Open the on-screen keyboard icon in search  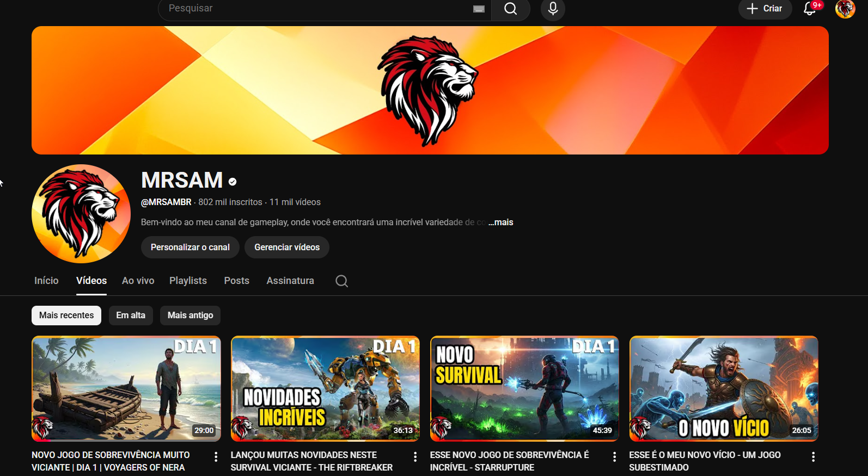click(479, 9)
